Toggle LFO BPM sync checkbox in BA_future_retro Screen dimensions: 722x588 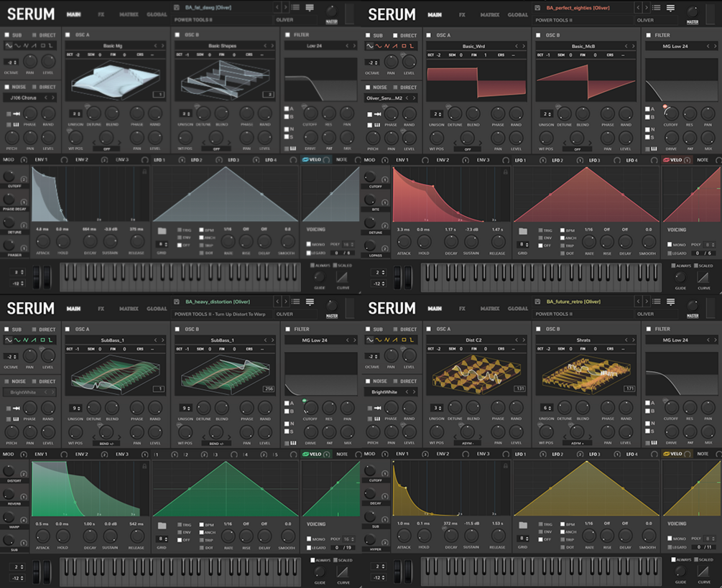click(x=563, y=525)
